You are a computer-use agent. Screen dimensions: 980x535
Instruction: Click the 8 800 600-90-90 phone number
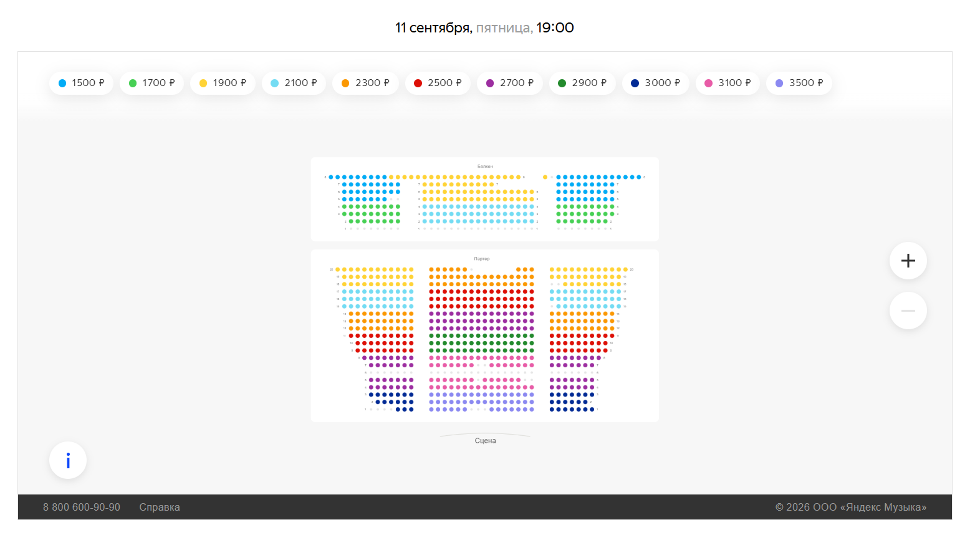(82, 507)
